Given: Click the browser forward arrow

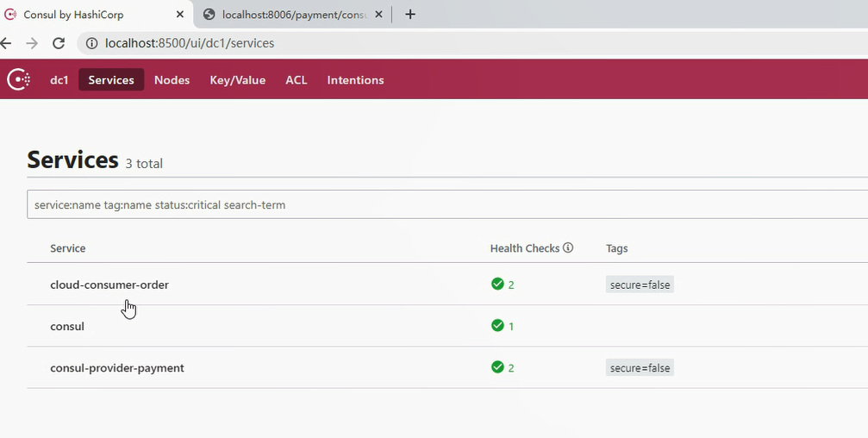Looking at the screenshot, I should 32,43.
